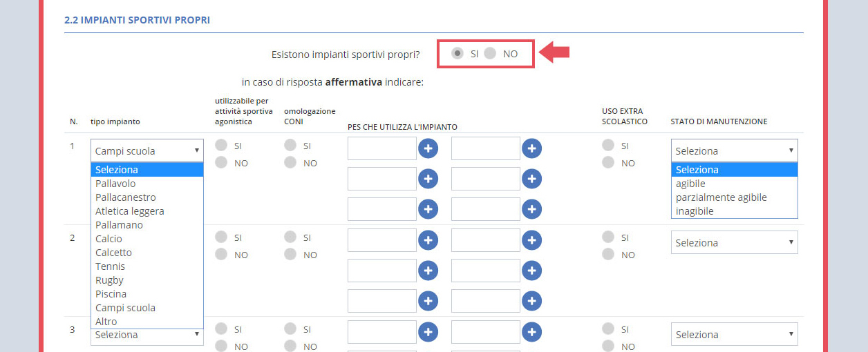Select NO for 'Esistono impianti sportivi propri'
Screen dimensions: 868x352
[490, 53]
